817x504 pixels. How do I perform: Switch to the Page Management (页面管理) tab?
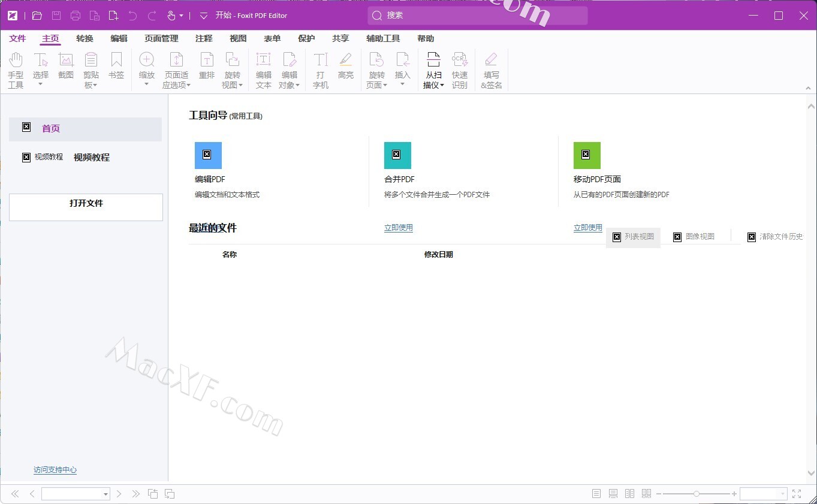[x=162, y=38]
